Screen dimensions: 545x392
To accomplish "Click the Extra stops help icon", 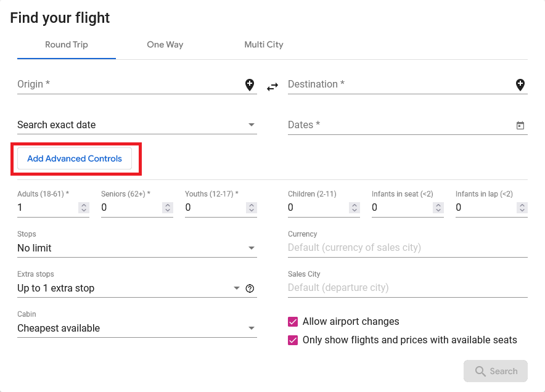I will (250, 288).
